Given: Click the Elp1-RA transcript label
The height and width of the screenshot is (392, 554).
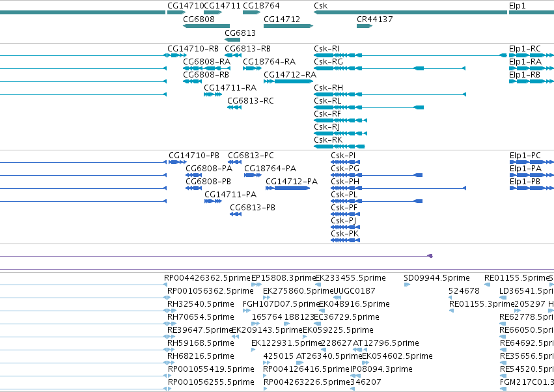Looking at the screenshot, I should coord(525,62).
